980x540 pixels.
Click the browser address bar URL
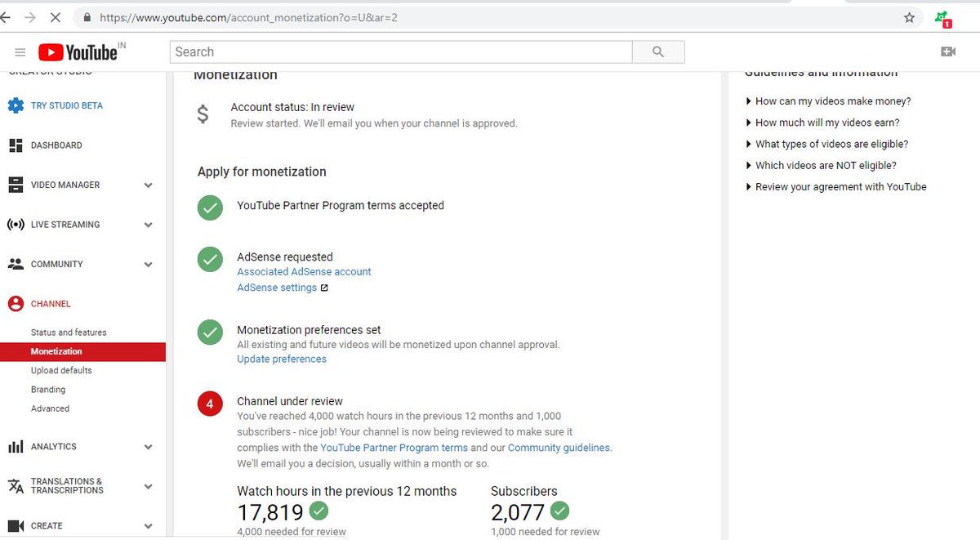tap(248, 17)
